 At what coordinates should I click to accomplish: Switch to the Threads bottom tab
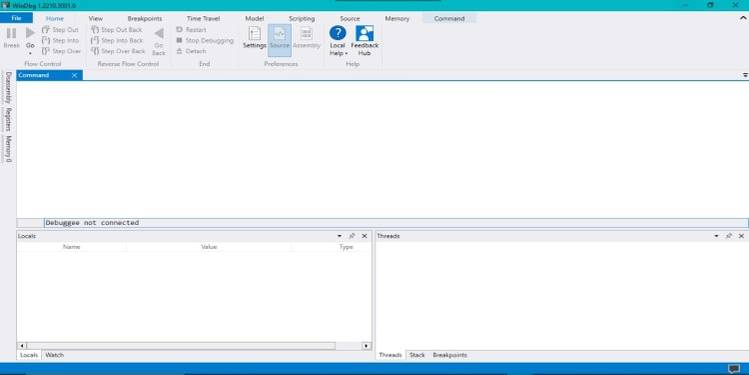(390, 355)
